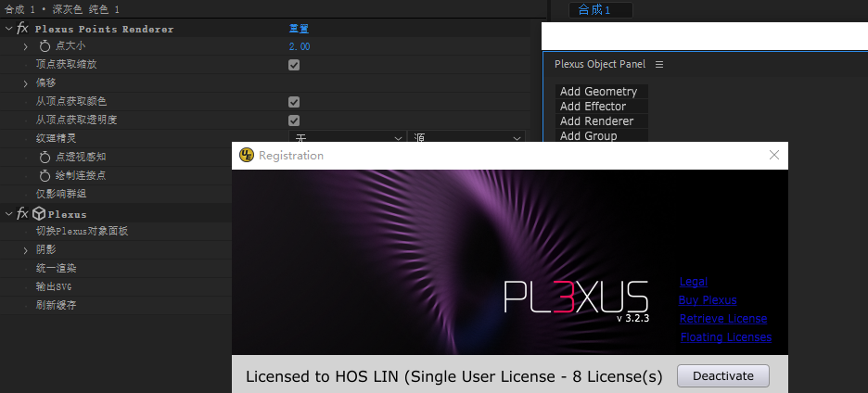Choose Add Effector in Plexus Object Panel
Image resolution: width=868 pixels, height=393 pixels.
click(593, 107)
